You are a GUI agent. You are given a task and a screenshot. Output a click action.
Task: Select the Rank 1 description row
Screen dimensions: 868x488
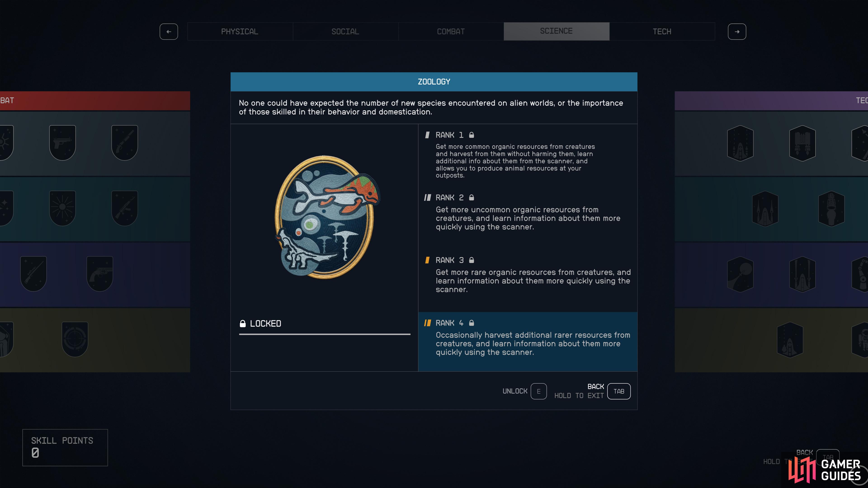528,155
